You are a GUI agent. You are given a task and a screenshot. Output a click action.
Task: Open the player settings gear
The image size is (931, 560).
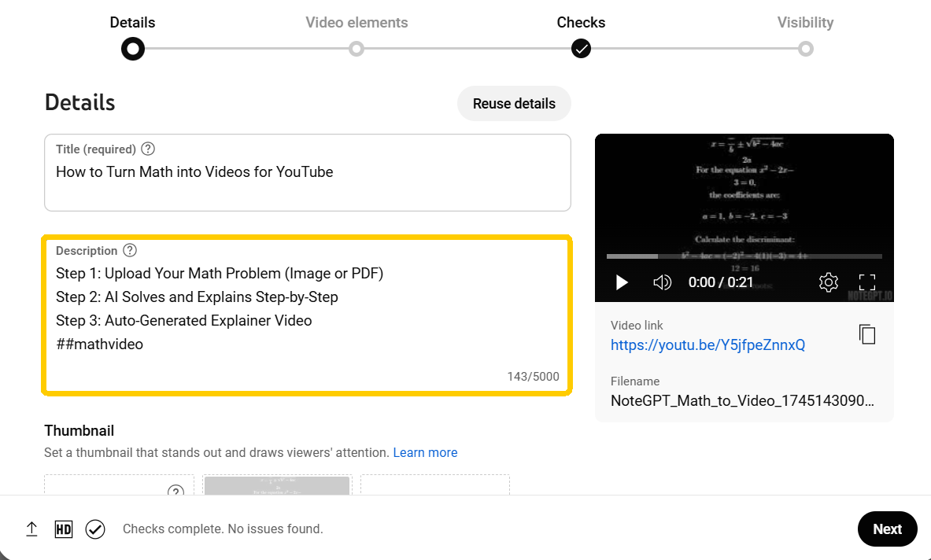pyautogui.click(x=828, y=282)
